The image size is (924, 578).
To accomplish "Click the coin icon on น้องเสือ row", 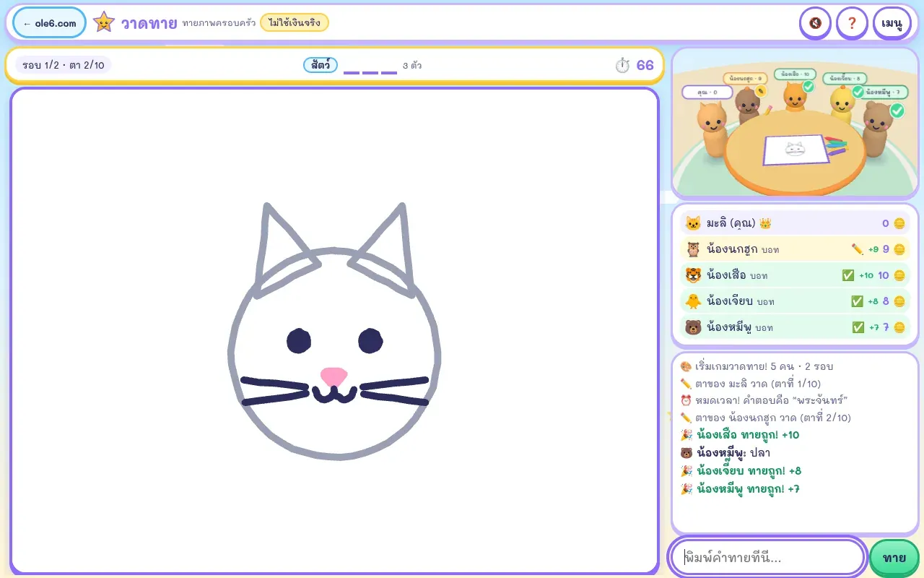I will pyautogui.click(x=899, y=275).
